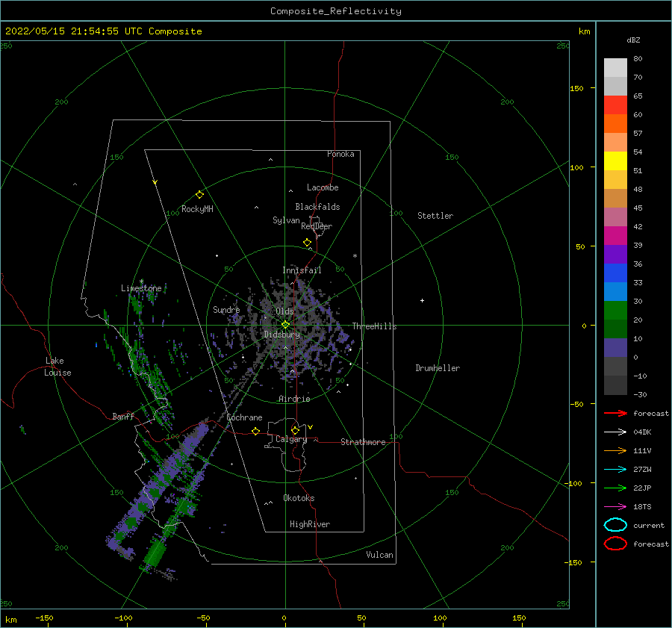Viewport: 672px width, 628px height.
Task: Click the Banff town label
Action: coord(123,416)
